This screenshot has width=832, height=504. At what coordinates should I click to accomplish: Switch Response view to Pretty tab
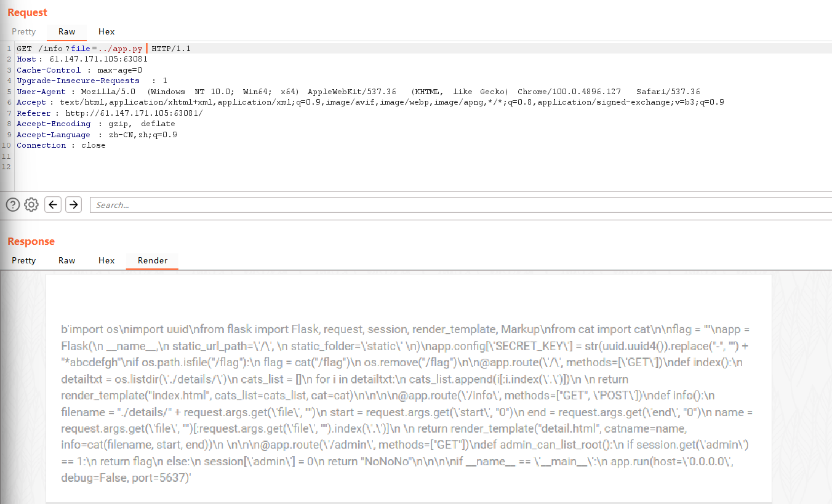point(24,260)
